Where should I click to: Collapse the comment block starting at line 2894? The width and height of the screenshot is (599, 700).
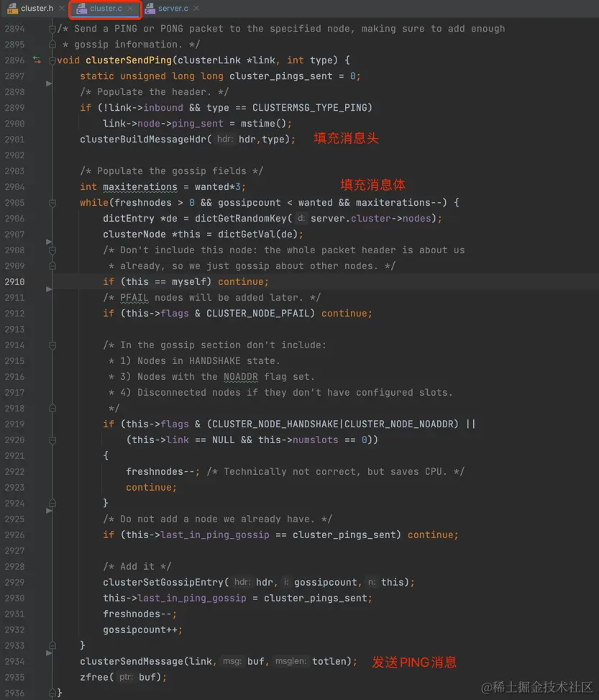[52, 29]
